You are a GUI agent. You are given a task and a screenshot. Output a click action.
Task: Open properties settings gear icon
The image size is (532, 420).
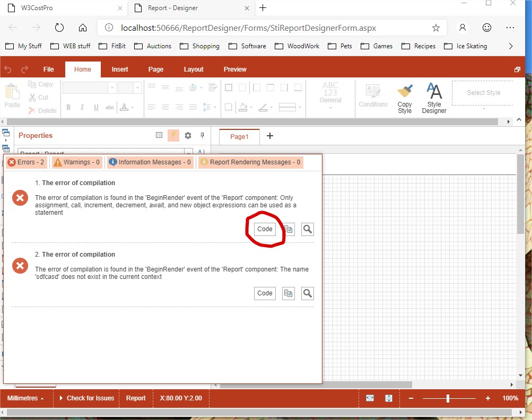point(188,136)
